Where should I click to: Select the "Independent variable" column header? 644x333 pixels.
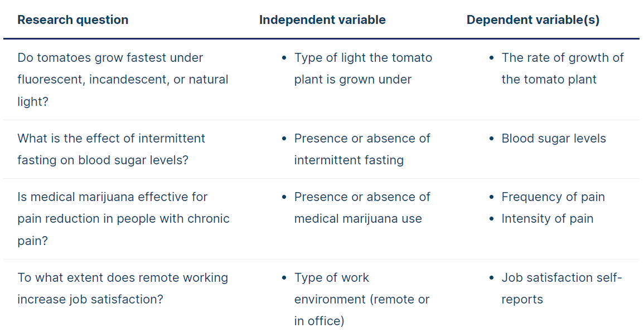click(322, 19)
